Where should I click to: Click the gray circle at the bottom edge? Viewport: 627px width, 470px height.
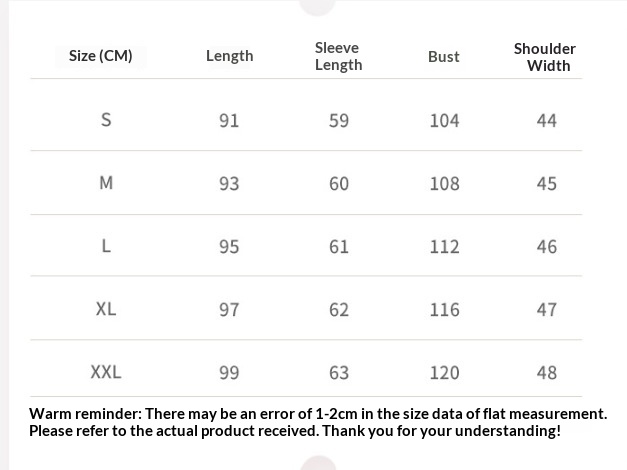[x=318, y=464]
